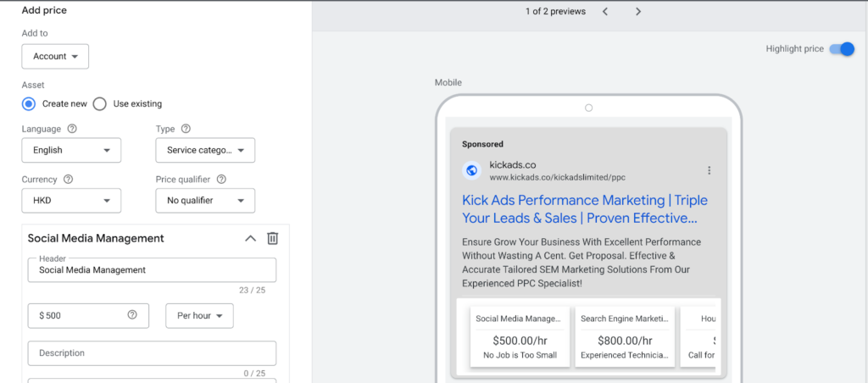Open the Type help question-mark icon

coord(186,129)
